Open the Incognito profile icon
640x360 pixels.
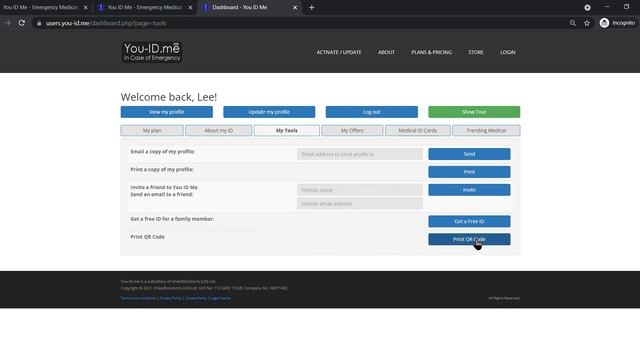[604, 23]
